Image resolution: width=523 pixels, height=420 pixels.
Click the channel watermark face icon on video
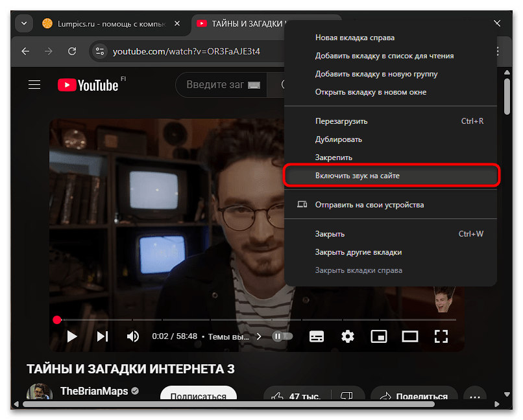(x=444, y=299)
